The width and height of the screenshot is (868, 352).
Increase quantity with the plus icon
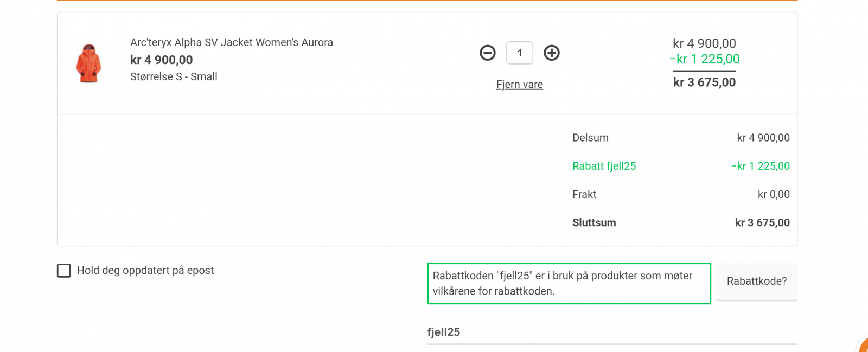(x=552, y=53)
